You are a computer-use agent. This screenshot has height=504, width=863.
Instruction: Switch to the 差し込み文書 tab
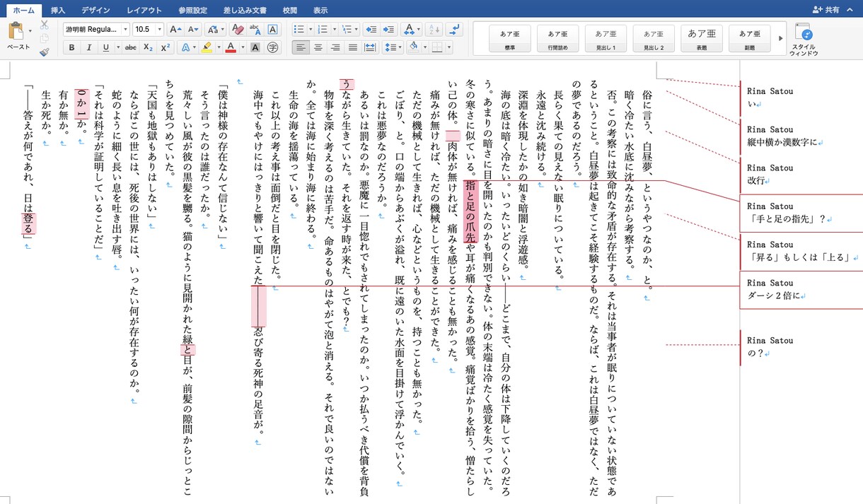[244, 10]
